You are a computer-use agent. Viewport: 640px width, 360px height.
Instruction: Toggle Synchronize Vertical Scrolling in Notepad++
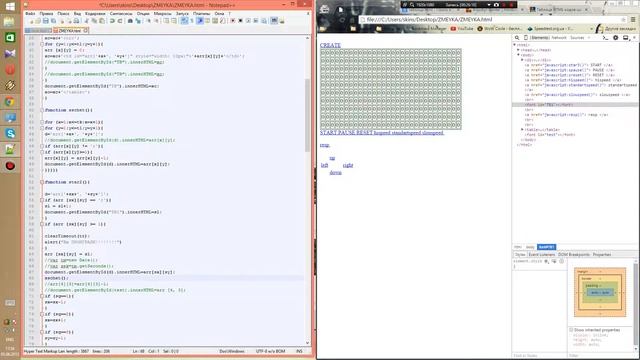[166, 21]
